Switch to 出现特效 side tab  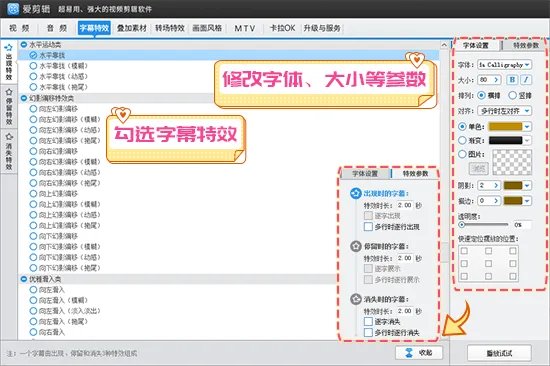[x=9, y=62]
